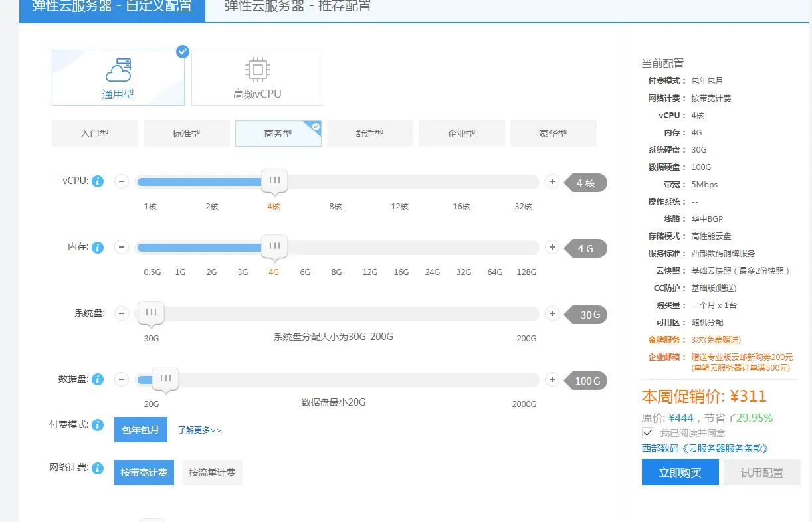Set 内存 to 8G on the scale
Screen dimensions: 812x522
point(337,272)
